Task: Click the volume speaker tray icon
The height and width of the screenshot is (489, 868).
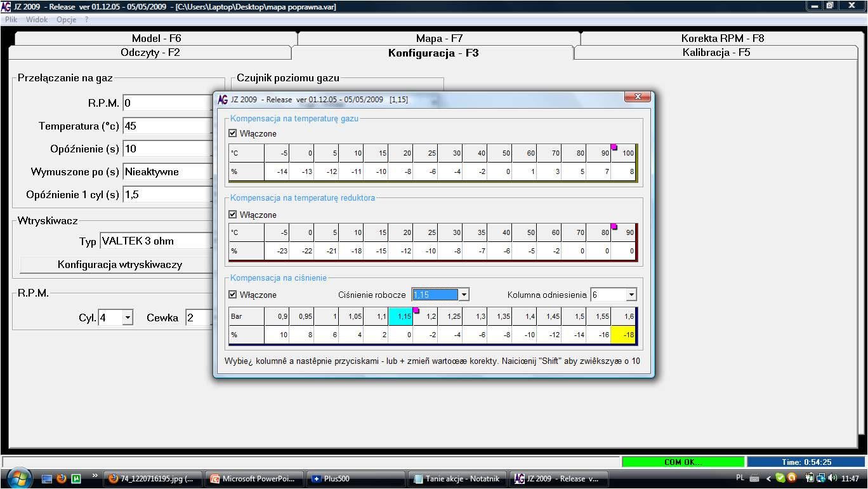Action: pos(832,479)
